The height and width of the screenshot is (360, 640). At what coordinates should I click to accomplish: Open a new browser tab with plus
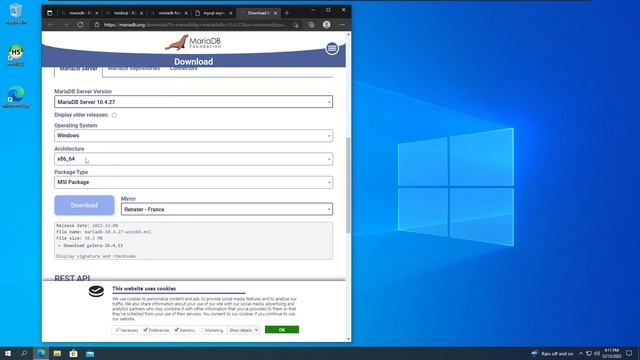point(287,13)
